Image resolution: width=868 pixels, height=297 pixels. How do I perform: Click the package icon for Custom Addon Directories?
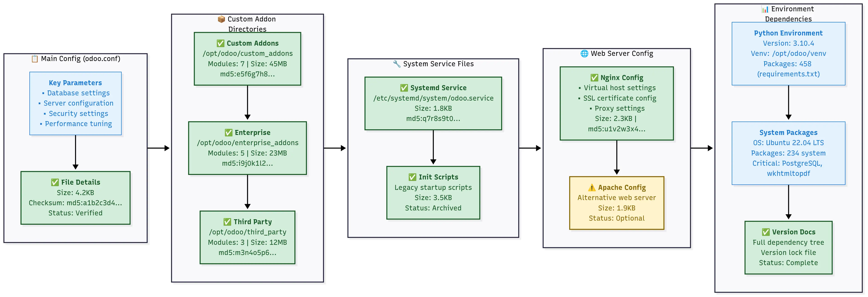tap(221, 19)
